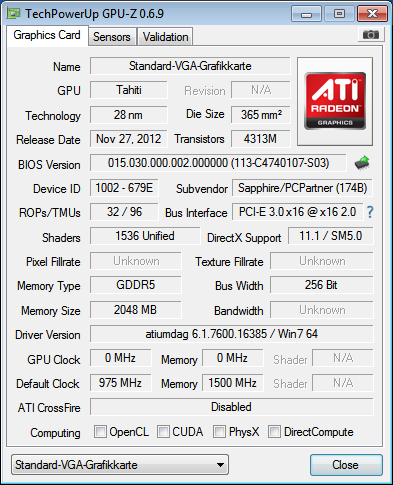Screen dimensions: 393x485
Task: Toggle the CUDA checkbox
Action: 163,431
